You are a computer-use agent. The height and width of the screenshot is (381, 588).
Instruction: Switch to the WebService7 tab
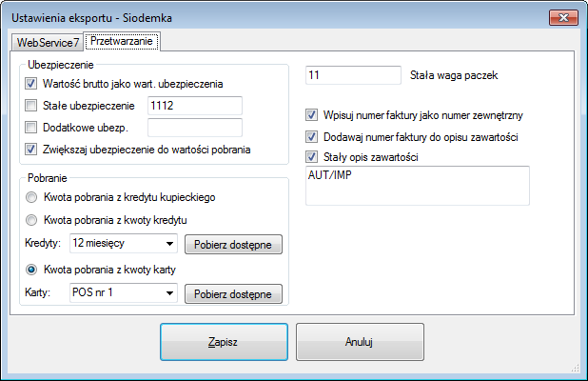click(48, 43)
